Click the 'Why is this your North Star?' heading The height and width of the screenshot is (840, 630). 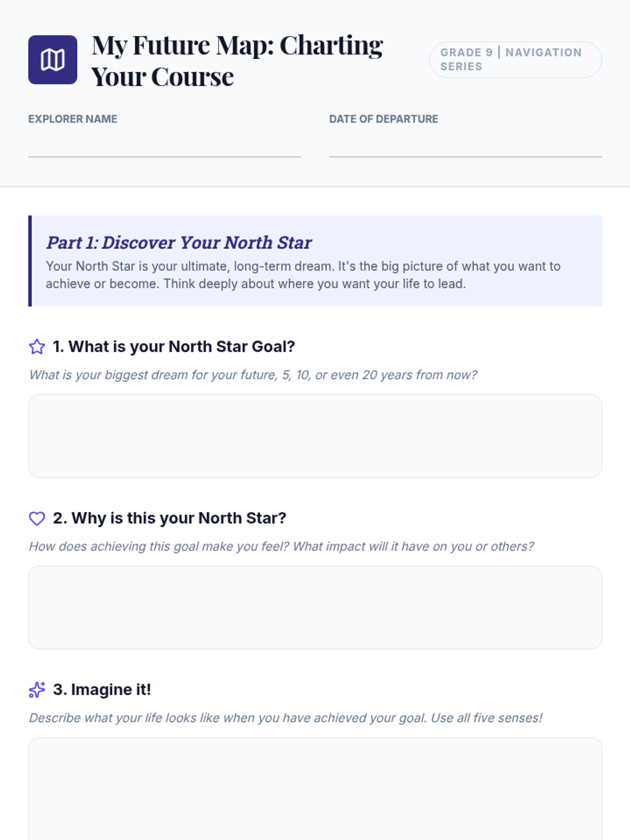(x=170, y=518)
